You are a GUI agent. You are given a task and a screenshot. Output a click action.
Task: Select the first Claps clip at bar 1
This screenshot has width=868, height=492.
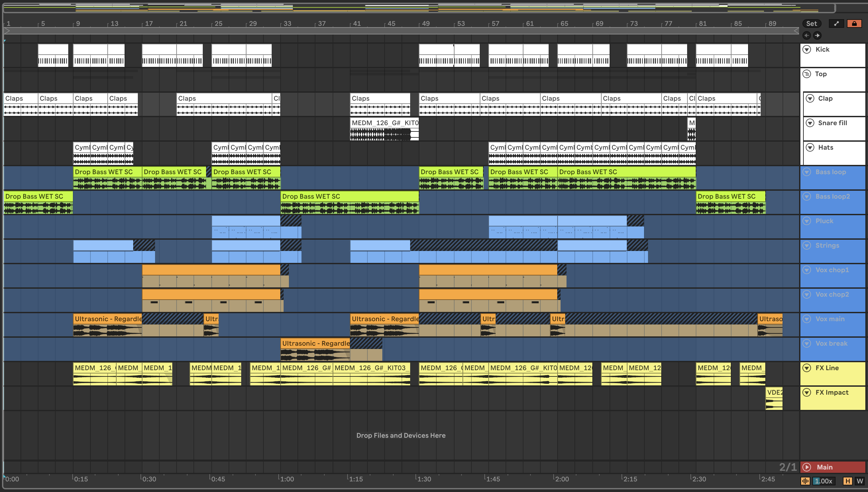coord(21,104)
